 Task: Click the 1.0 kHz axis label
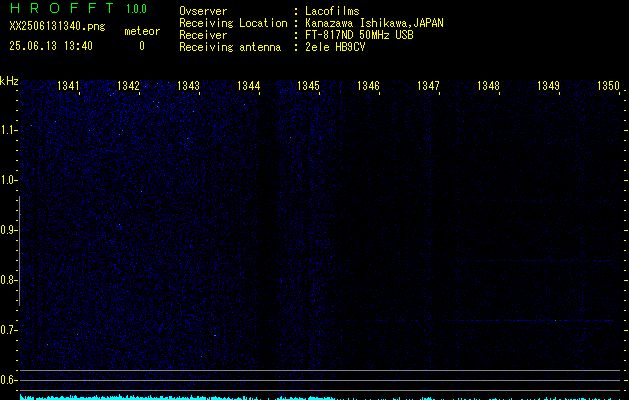tap(8, 180)
